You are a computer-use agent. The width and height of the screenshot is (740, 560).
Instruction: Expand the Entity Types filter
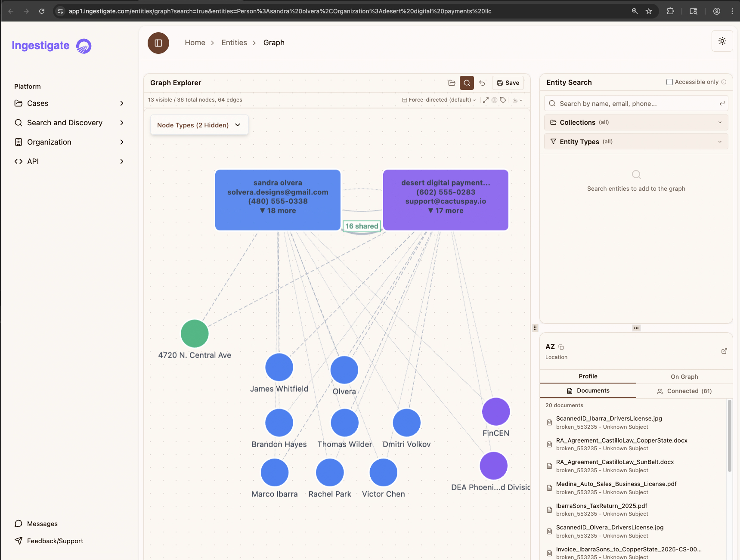coord(636,142)
